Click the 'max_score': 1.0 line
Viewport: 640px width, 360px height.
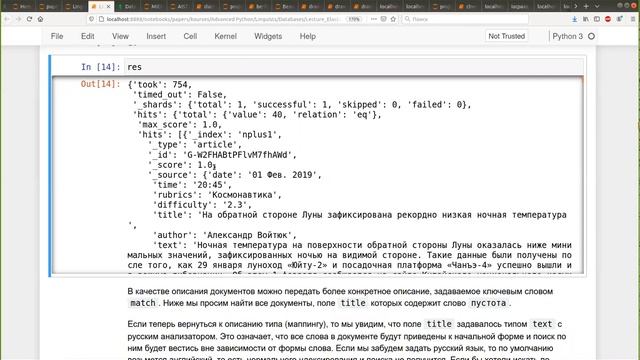(180, 124)
